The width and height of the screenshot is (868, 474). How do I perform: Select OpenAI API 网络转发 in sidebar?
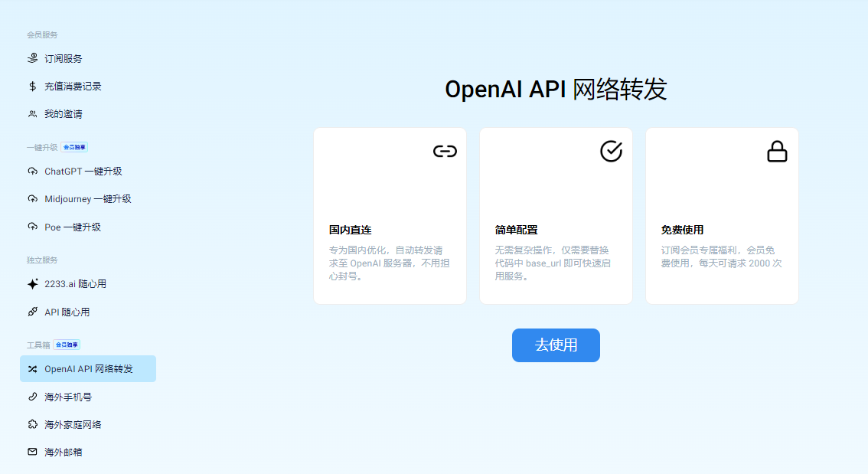[88, 369]
